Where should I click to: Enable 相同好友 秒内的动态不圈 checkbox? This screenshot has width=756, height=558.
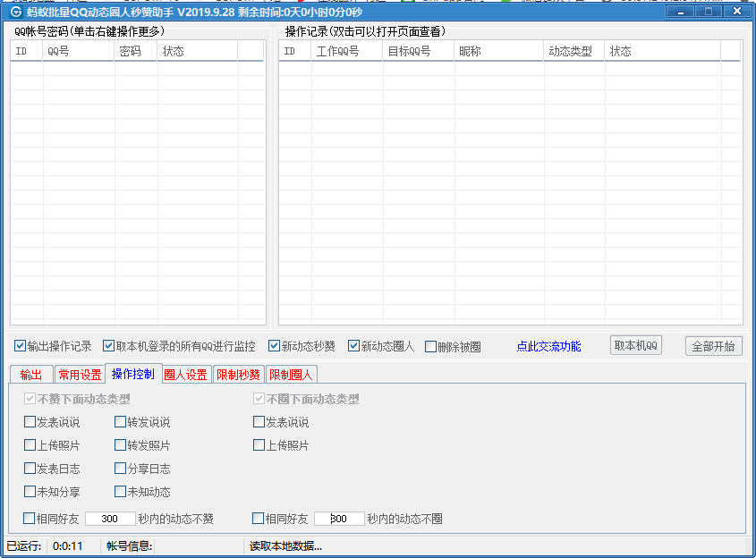tap(258, 519)
